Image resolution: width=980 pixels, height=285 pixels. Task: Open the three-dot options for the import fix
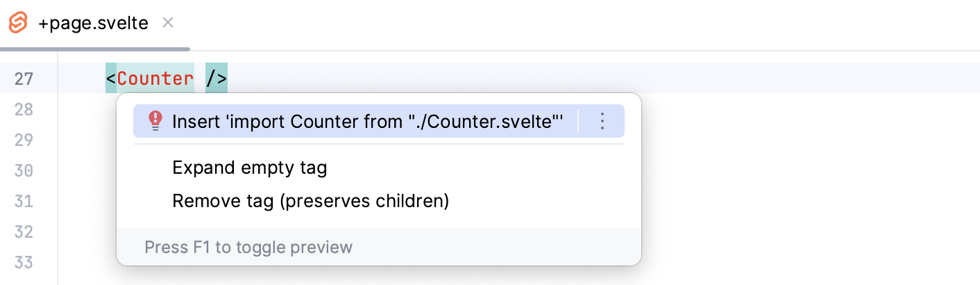click(602, 122)
